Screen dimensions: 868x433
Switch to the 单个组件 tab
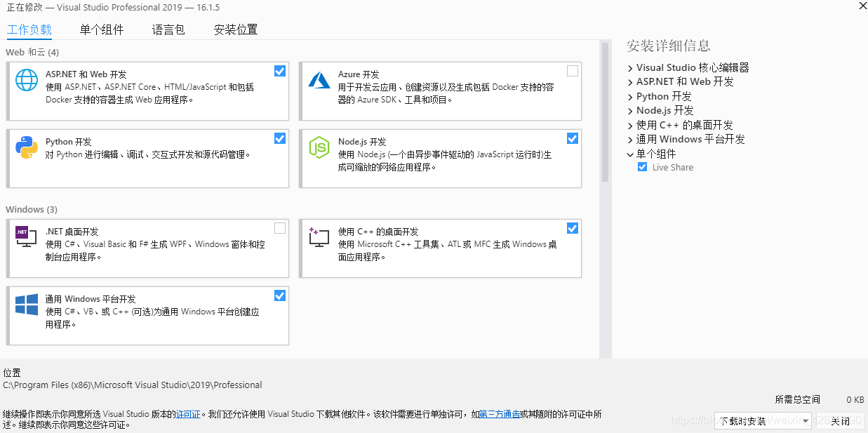pyautogui.click(x=102, y=29)
